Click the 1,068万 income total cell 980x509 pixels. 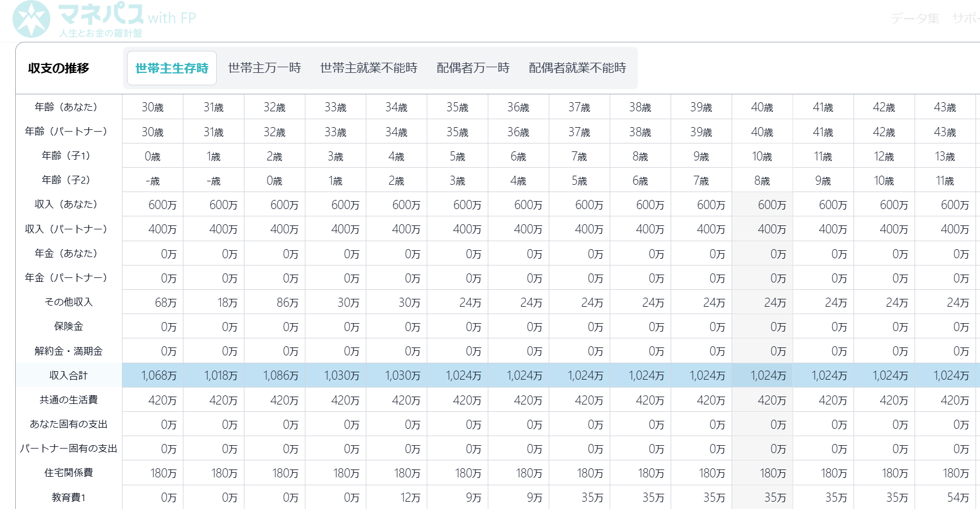click(x=159, y=376)
